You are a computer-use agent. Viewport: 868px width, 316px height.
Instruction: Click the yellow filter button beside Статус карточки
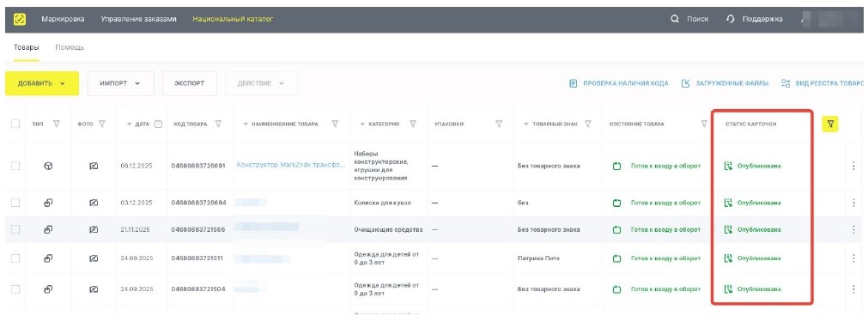point(830,125)
